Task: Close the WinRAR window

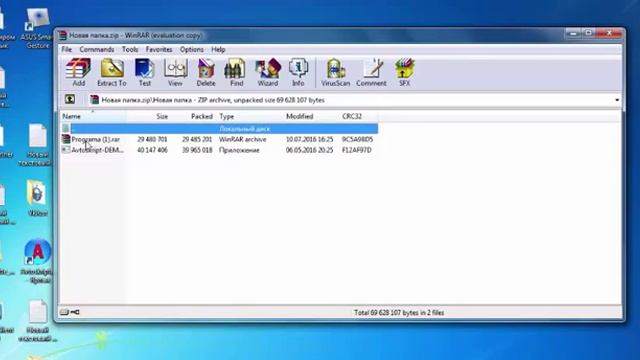Action: tap(609, 33)
